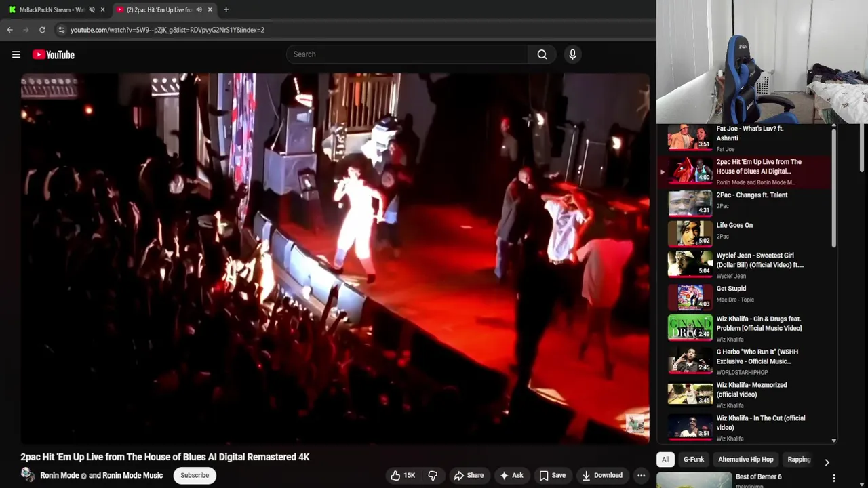Screen dimensions: 868x488
Task: Open more actions ellipsis under the video
Action: pos(641,475)
